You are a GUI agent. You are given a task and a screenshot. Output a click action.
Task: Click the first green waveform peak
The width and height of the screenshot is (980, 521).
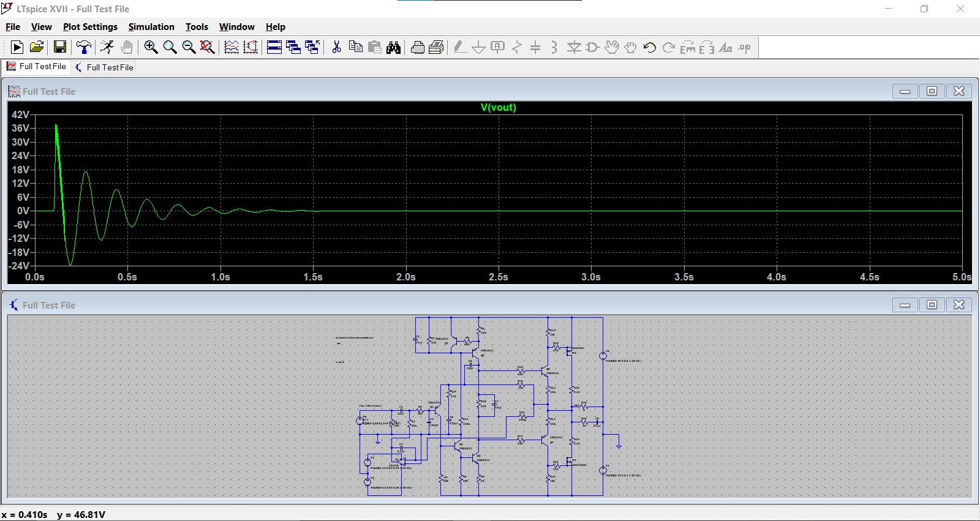(56, 126)
